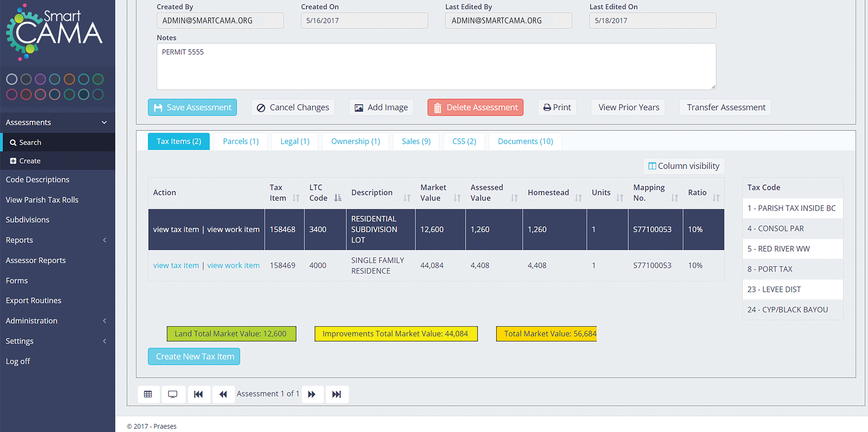Select the purple theme color circle
Screen dimensions: 868x432
(40, 79)
